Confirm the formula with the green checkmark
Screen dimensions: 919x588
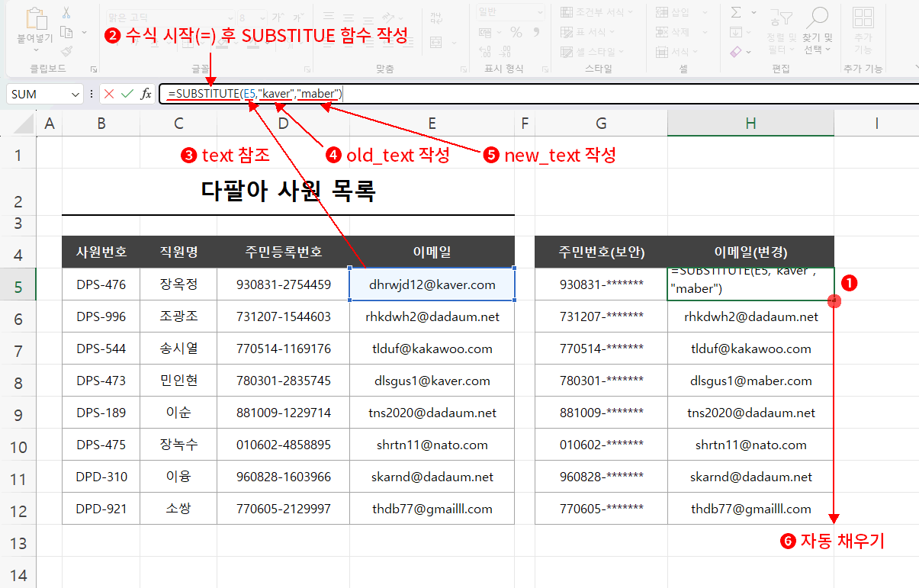click(x=127, y=94)
